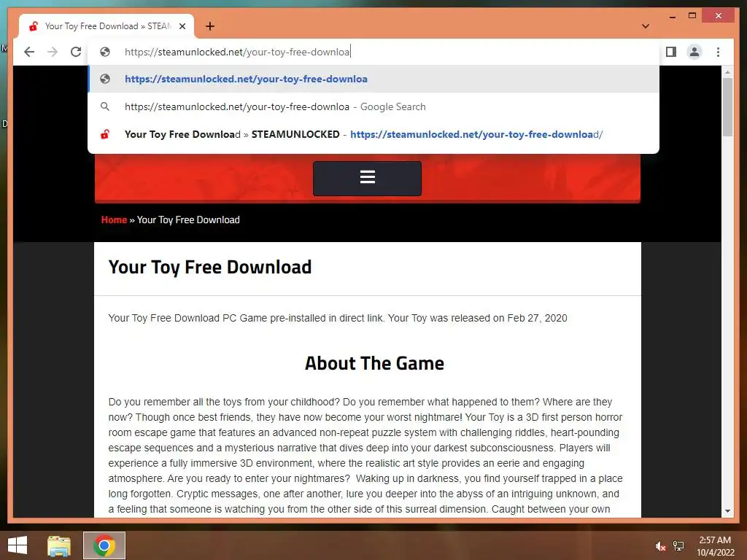Open Chrome's three-dot menu

(718, 52)
